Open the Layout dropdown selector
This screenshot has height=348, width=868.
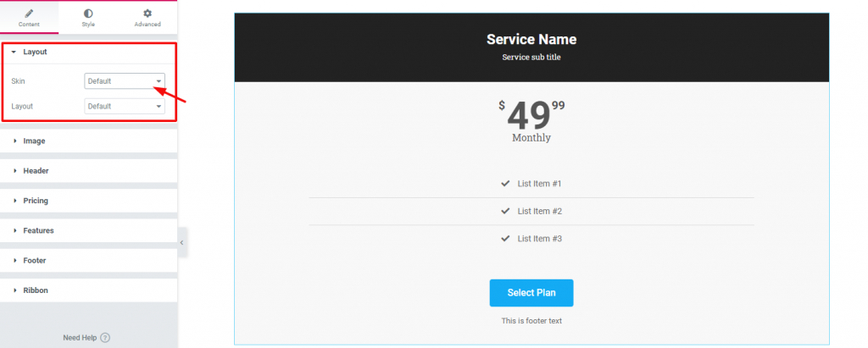[x=125, y=107]
